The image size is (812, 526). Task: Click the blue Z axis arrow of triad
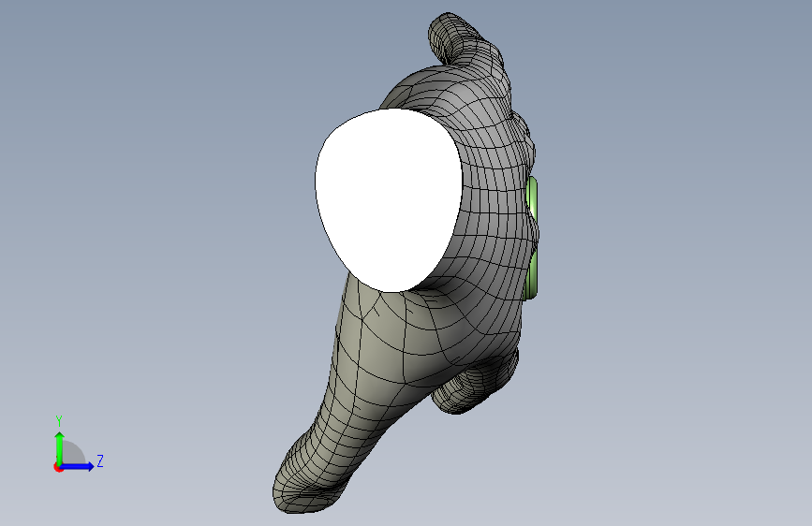pos(78,466)
